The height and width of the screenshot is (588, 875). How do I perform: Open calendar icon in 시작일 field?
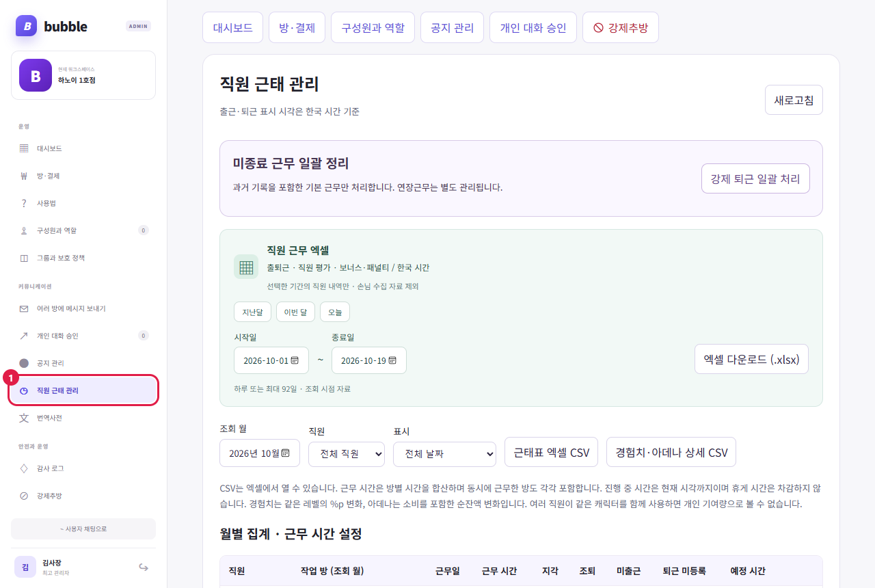(295, 360)
